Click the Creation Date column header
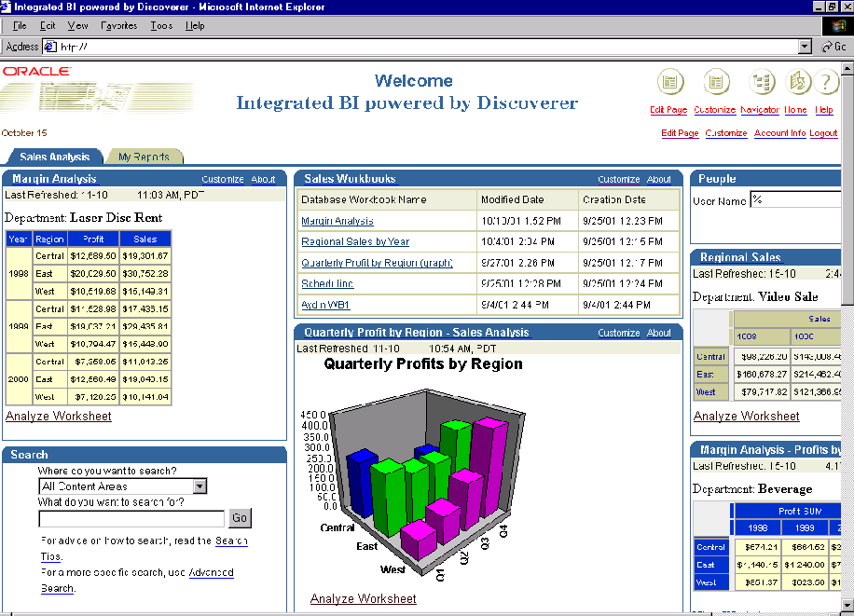The height and width of the screenshot is (616, 854). (629, 199)
